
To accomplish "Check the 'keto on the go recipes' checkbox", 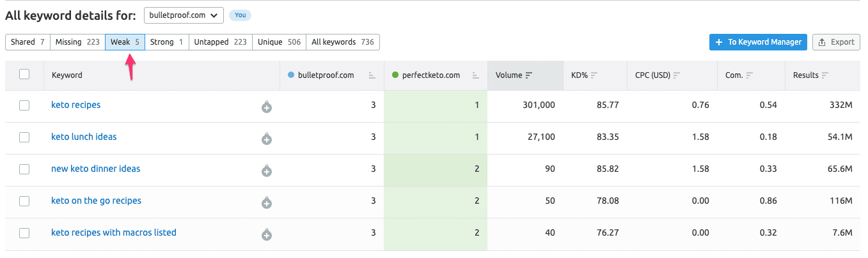I will [x=24, y=201].
